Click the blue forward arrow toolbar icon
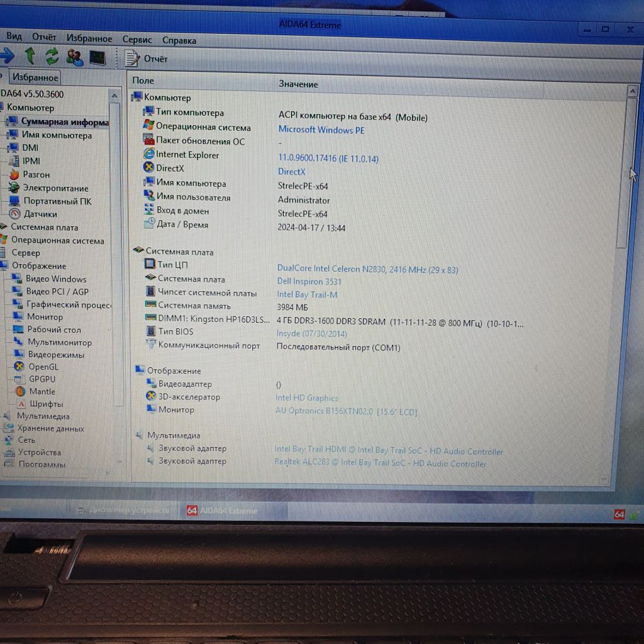Image resolution: width=644 pixels, height=644 pixels. [x=6, y=55]
